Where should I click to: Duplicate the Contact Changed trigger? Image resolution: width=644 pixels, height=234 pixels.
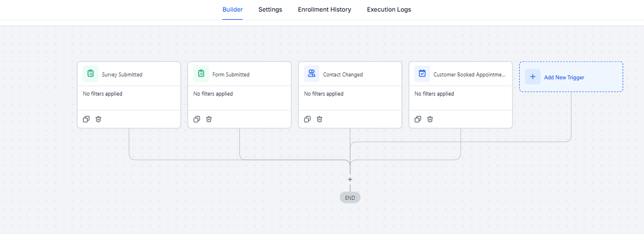click(x=308, y=119)
